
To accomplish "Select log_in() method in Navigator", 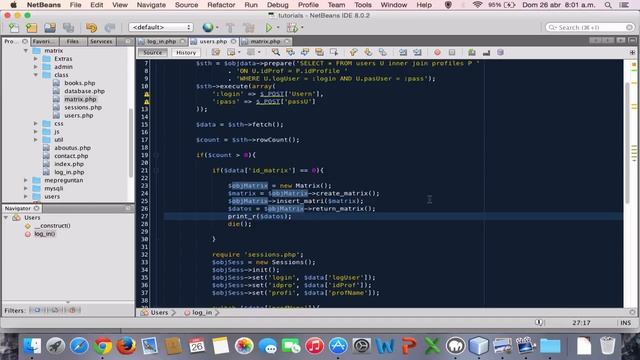I will coord(44,234).
